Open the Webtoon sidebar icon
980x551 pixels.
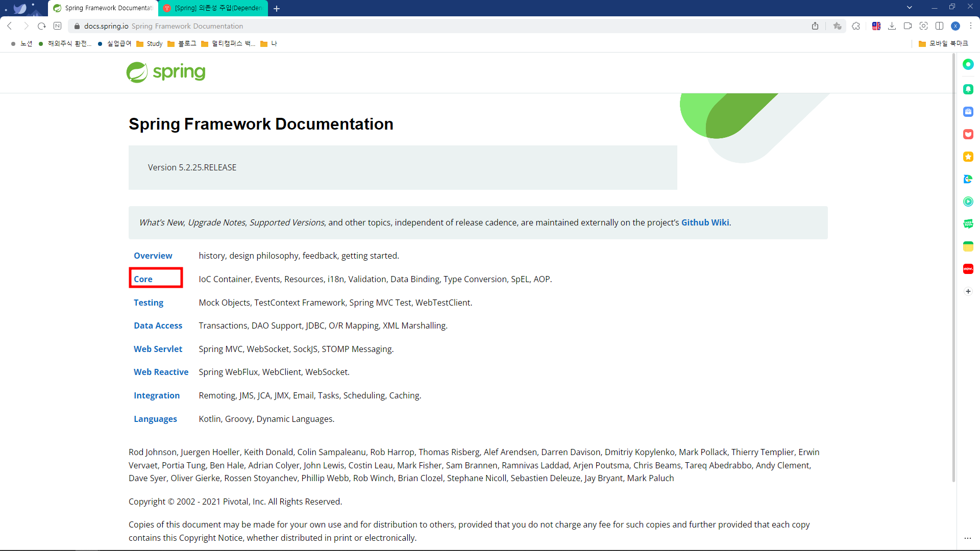(x=968, y=224)
